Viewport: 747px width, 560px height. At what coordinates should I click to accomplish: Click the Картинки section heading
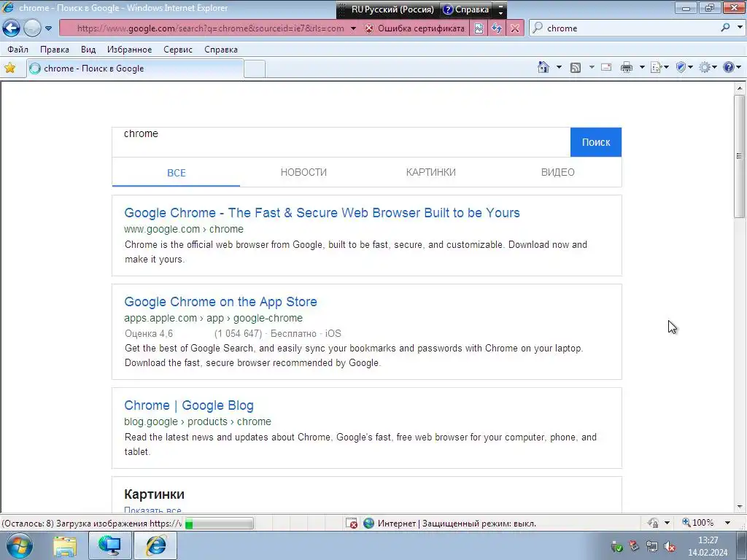pyautogui.click(x=154, y=494)
